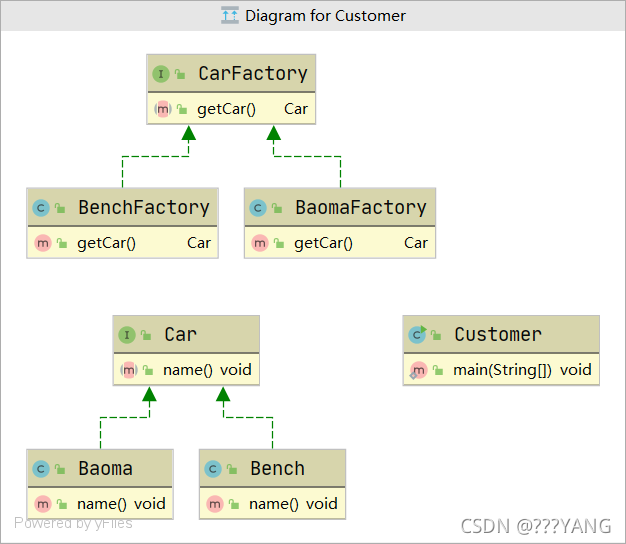Screen dimensions: 626x544
Task: Select getCar() in the BenchFactory node
Action: click(x=107, y=243)
